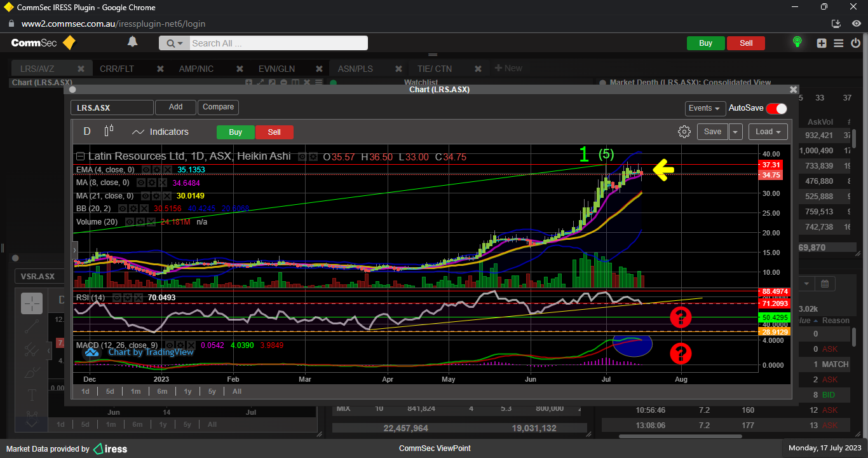Image resolution: width=868 pixels, height=458 pixels.
Task: Open settings for MA (8, close, 0)
Action: pyautogui.click(x=152, y=183)
